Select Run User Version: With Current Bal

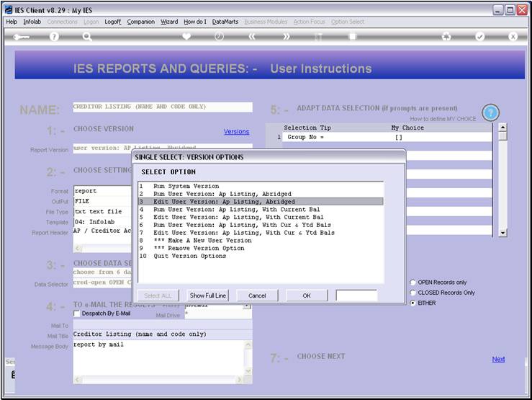click(261, 210)
